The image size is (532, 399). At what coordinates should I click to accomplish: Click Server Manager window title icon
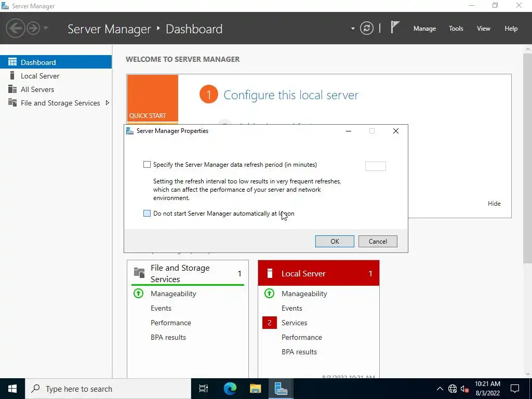click(5, 6)
